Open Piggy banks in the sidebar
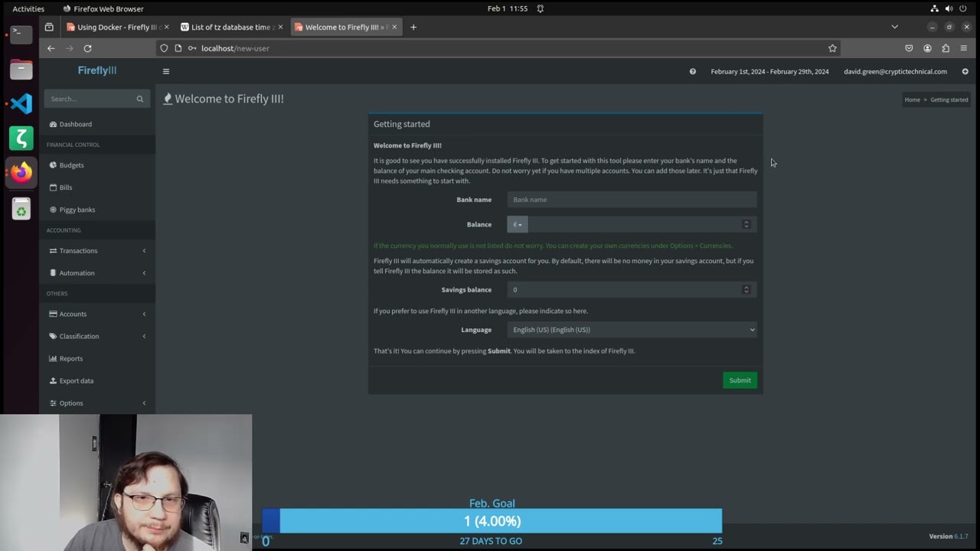Image resolution: width=980 pixels, height=551 pixels. click(x=97, y=210)
